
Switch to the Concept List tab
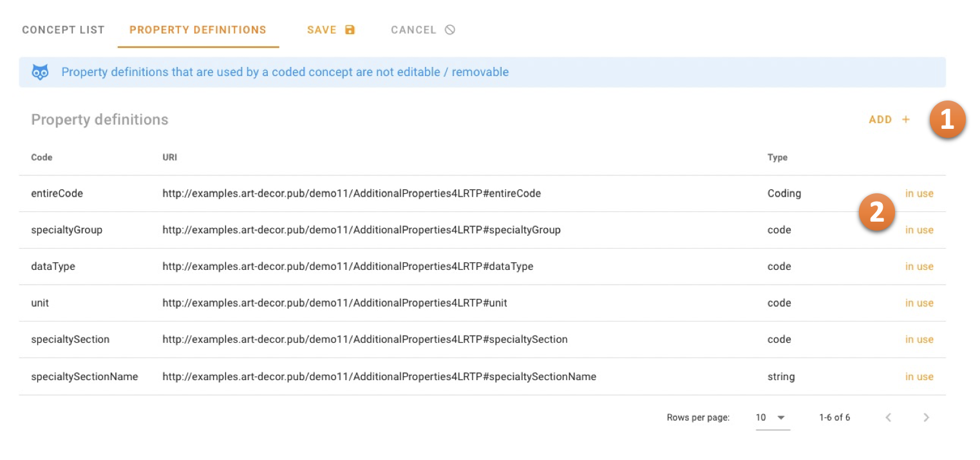pos(63,30)
